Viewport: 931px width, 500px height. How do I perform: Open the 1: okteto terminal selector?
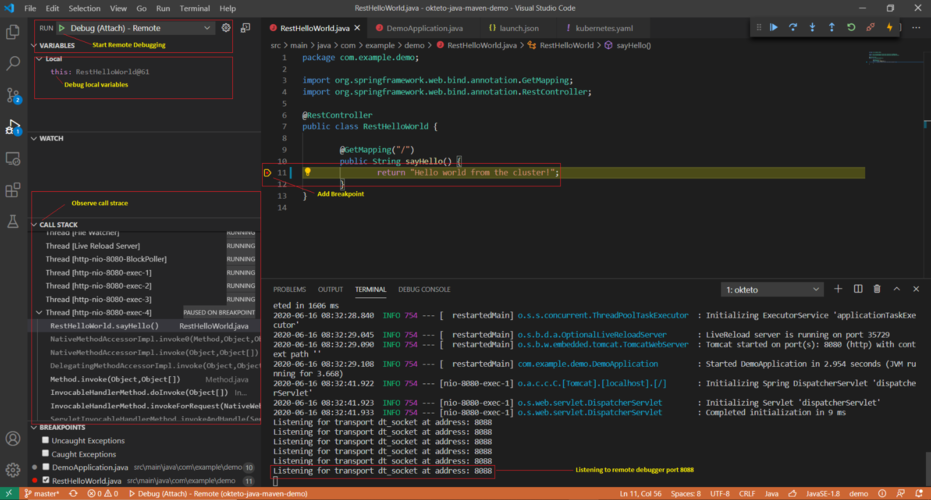[x=771, y=290]
